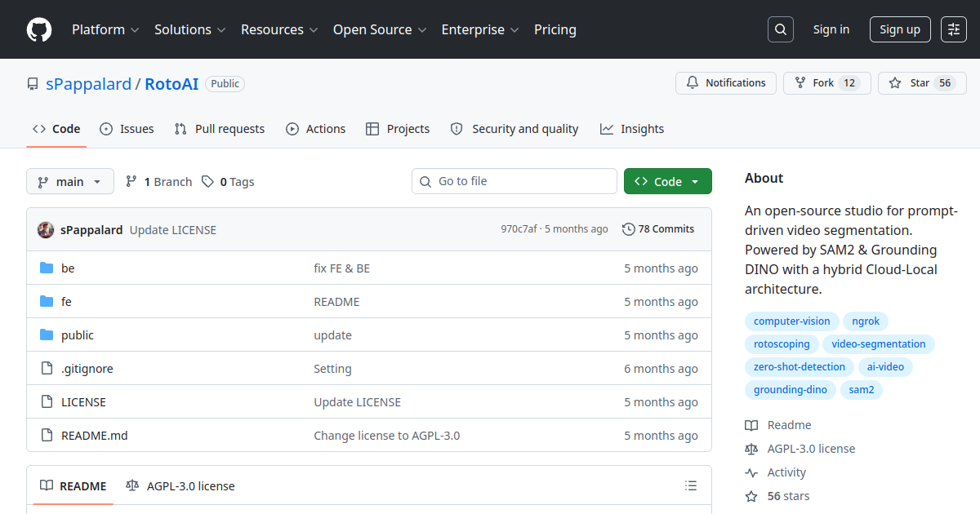The width and height of the screenshot is (980, 514).
Task: Click the 0 Tags tag icon
Action: point(208,182)
